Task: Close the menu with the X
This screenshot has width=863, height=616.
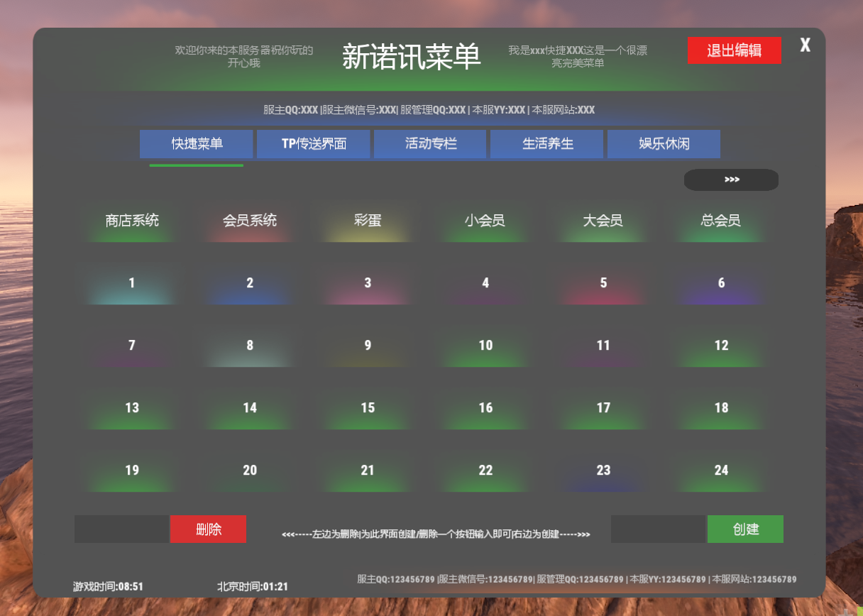Action: point(805,45)
